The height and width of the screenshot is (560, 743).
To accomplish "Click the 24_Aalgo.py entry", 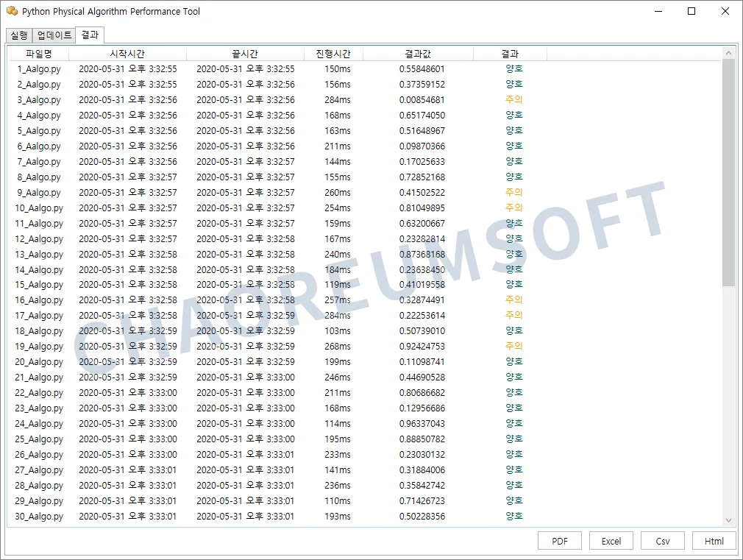I will [x=39, y=424].
